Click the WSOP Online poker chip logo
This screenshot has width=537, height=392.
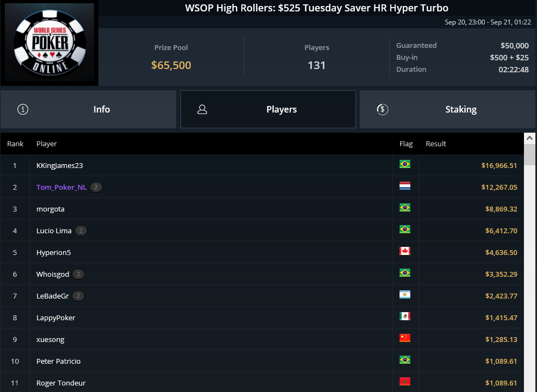click(49, 43)
